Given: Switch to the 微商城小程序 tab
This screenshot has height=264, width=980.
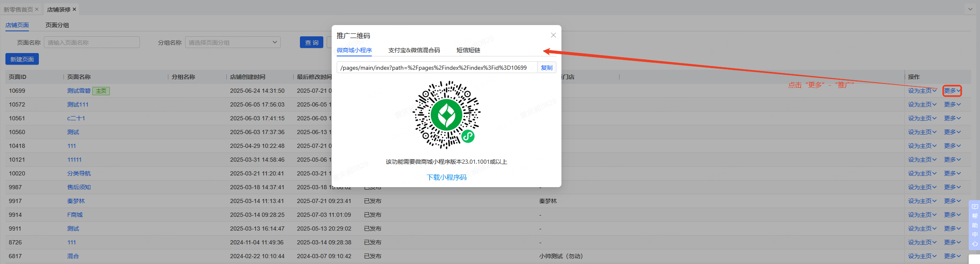Looking at the screenshot, I should click(354, 50).
